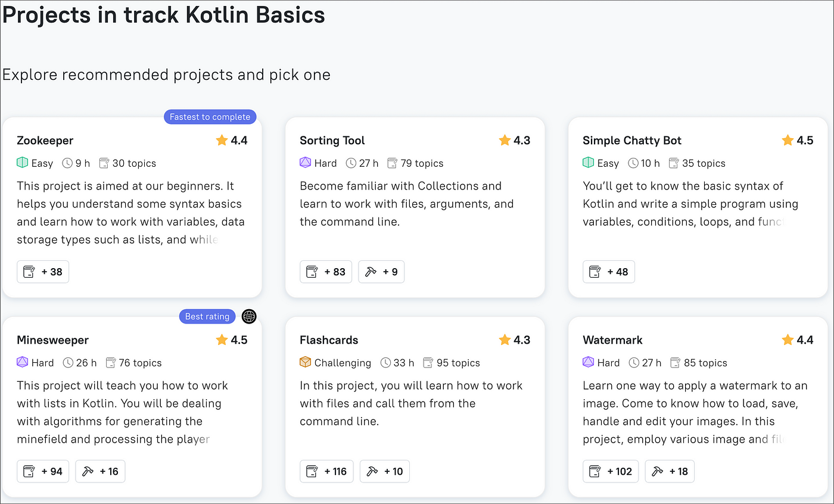Click the Minesweeper +16 stages badge

pos(100,471)
